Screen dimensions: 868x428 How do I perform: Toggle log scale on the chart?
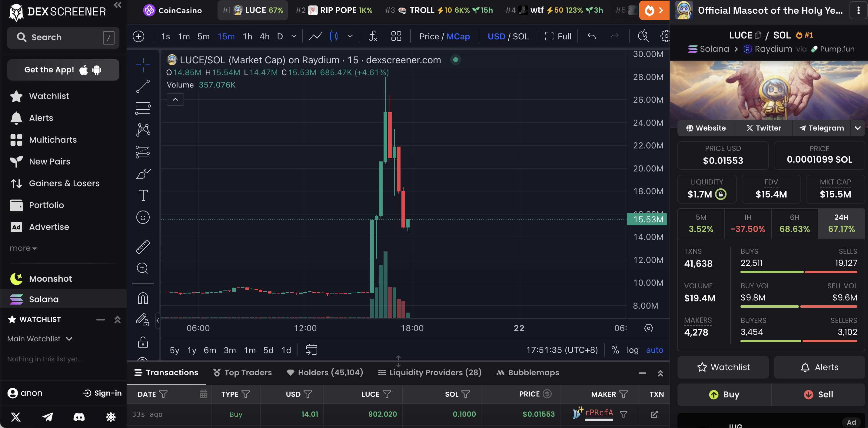click(633, 350)
